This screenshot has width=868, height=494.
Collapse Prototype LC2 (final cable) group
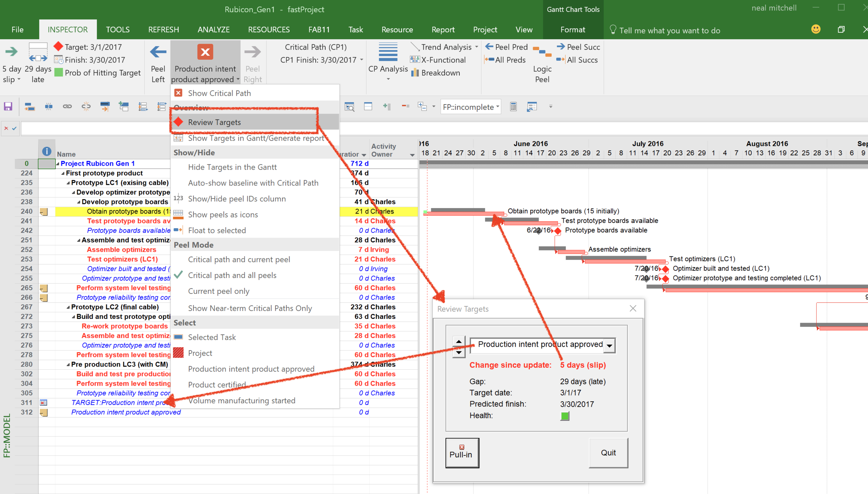coord(68,307)
